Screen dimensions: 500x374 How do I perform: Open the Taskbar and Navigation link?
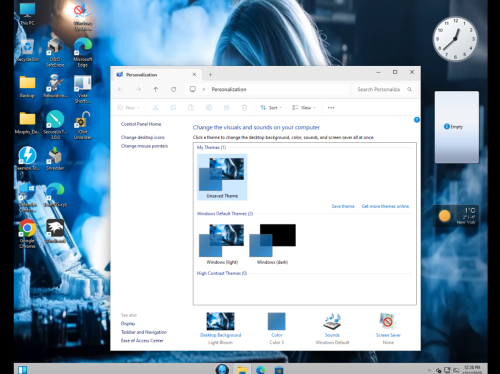144,332
